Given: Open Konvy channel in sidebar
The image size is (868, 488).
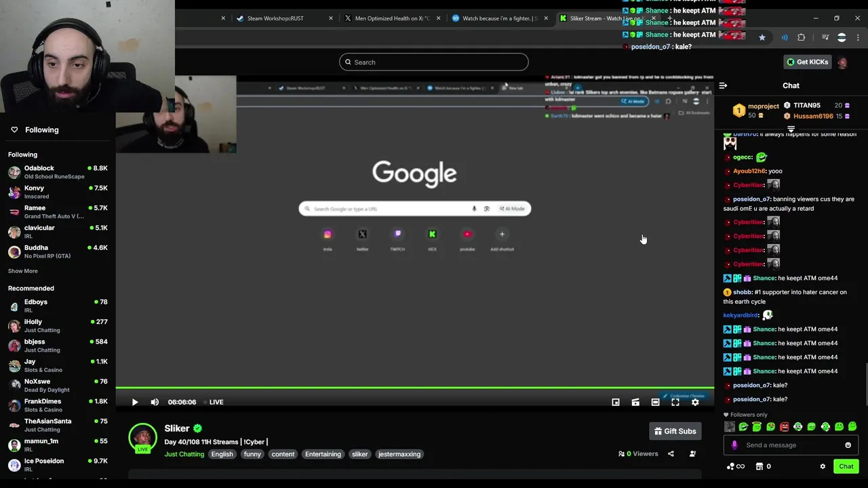Looking at the screenshot, I should pos(58,192).
